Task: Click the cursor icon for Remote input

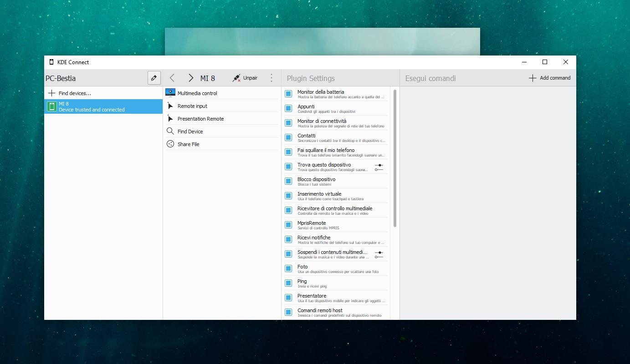Action: click(170, 106)
